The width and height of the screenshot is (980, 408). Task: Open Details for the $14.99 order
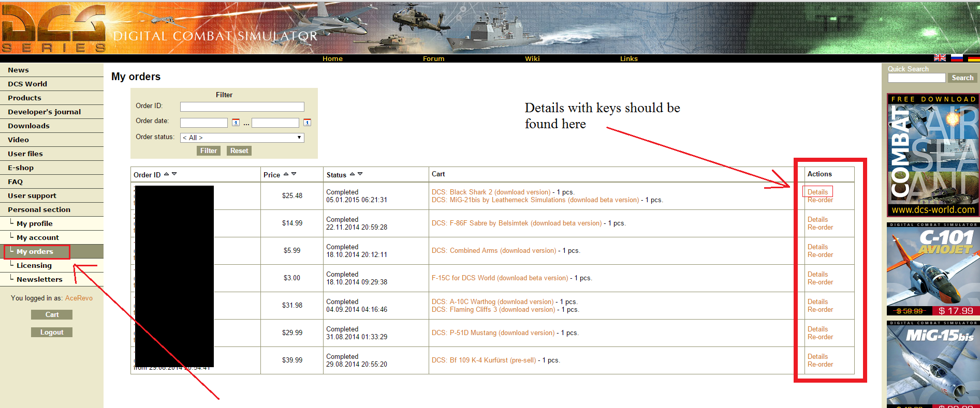pyautogui.click(x=817, y=219)
